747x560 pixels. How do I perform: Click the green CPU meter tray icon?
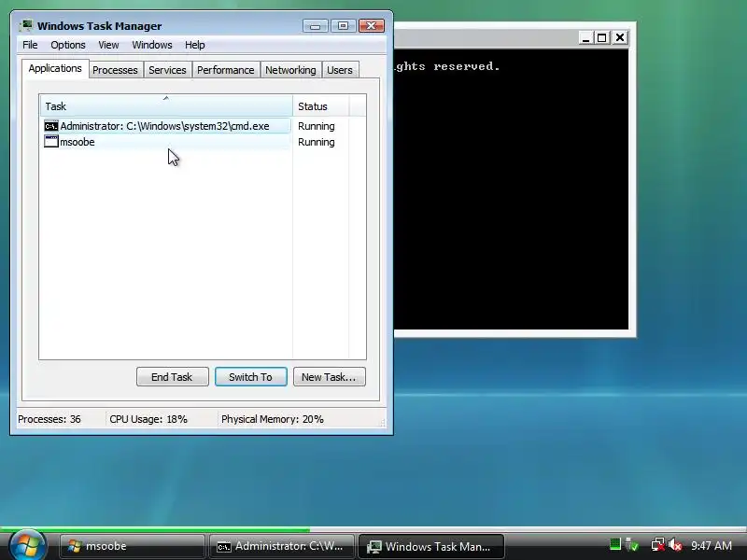(x=615, y=544)
